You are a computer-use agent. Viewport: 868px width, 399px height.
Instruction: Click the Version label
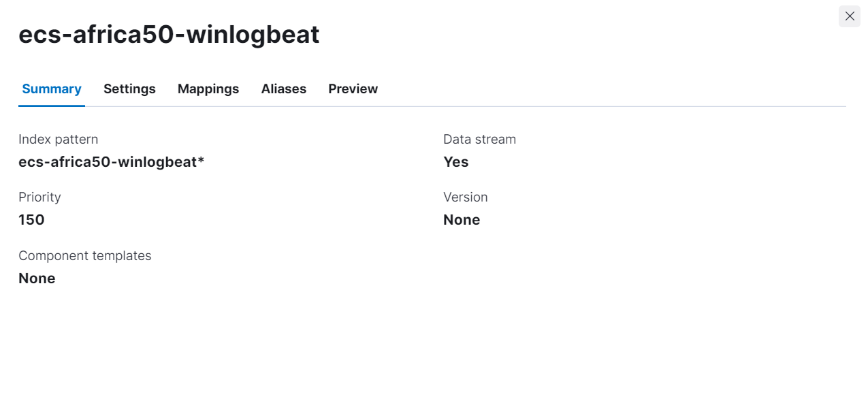click(x=465, y=197)
